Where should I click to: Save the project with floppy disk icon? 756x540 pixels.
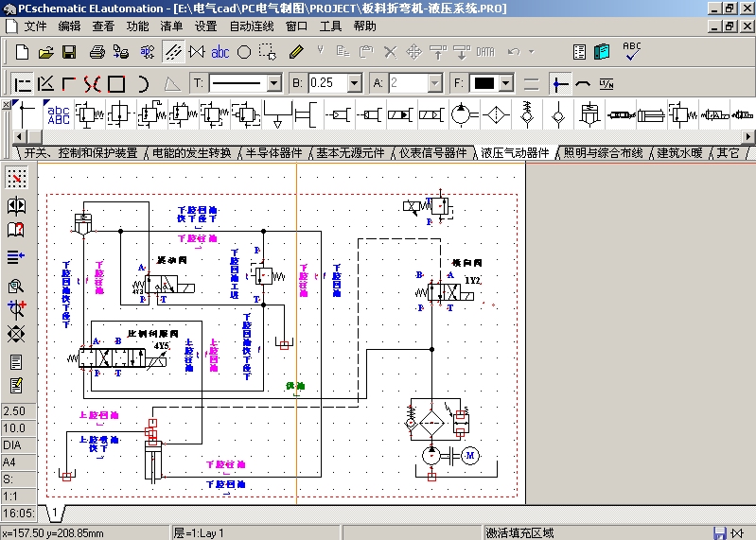pos(69,52)
